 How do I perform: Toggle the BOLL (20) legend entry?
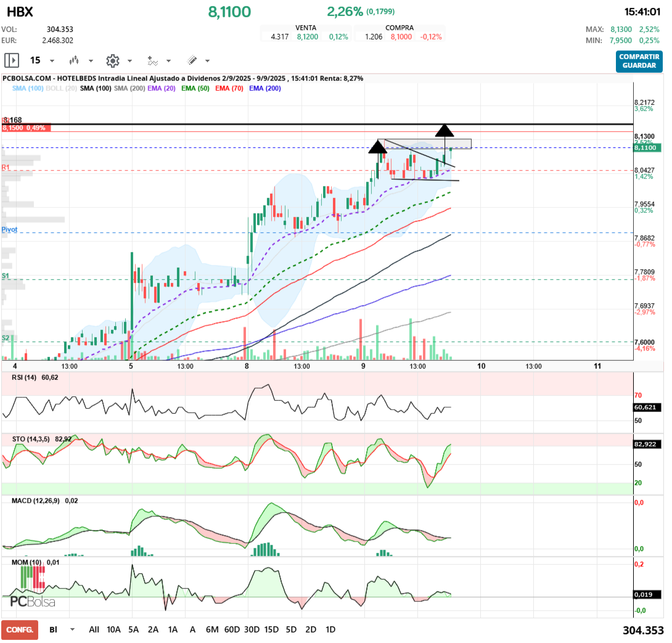click(x=61, y=88)
